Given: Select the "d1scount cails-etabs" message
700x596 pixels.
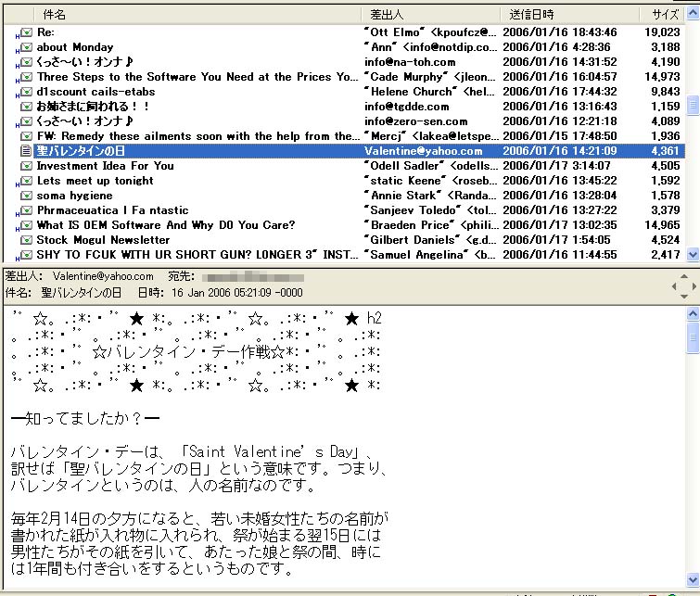Looking at the screenshot, I should (x=95, y=92).
